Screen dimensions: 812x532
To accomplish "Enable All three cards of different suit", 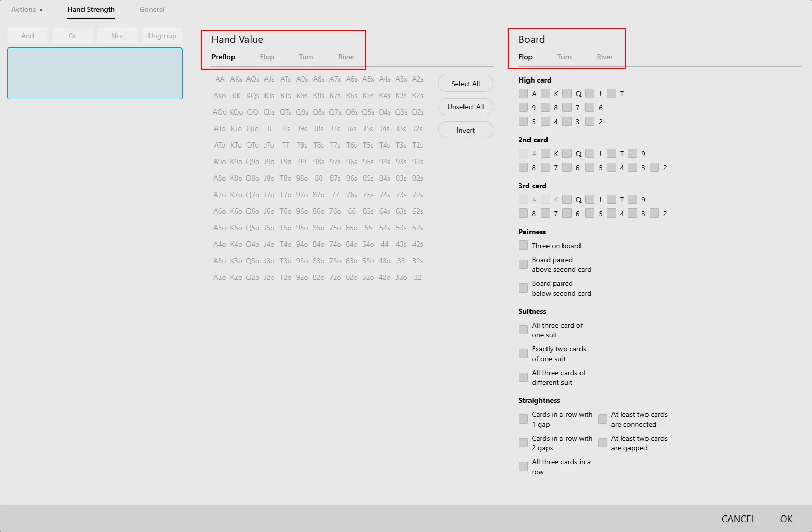I will [x=523, y=377].
